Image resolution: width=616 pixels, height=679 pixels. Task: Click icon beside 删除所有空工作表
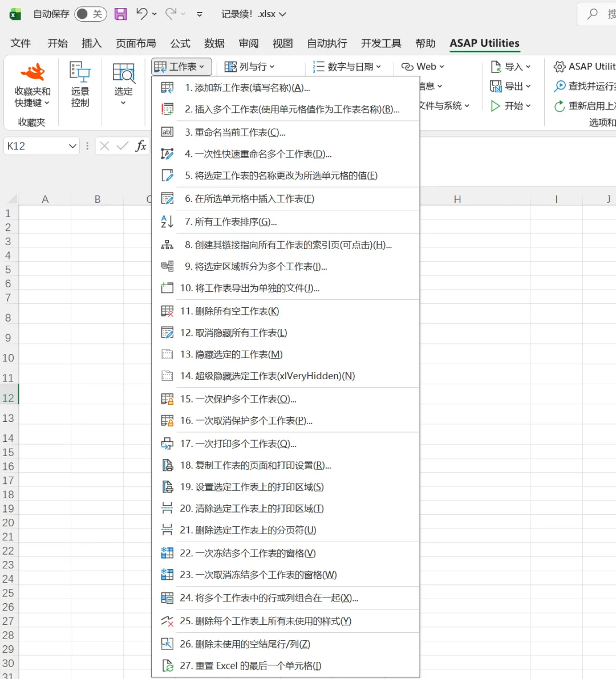pyautogui.click(x=167, y=311)
